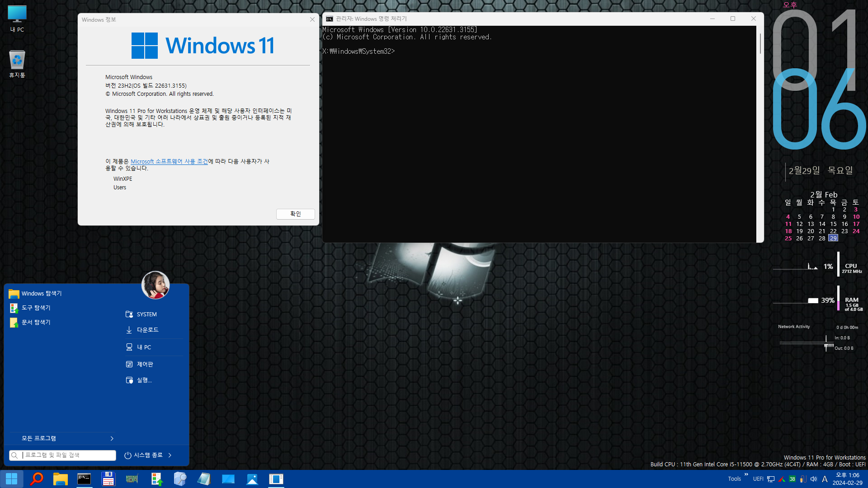This screenshot has height=488, width=868.
Task: Open My PC entry in start menu
Action: (x=154, y=347)
